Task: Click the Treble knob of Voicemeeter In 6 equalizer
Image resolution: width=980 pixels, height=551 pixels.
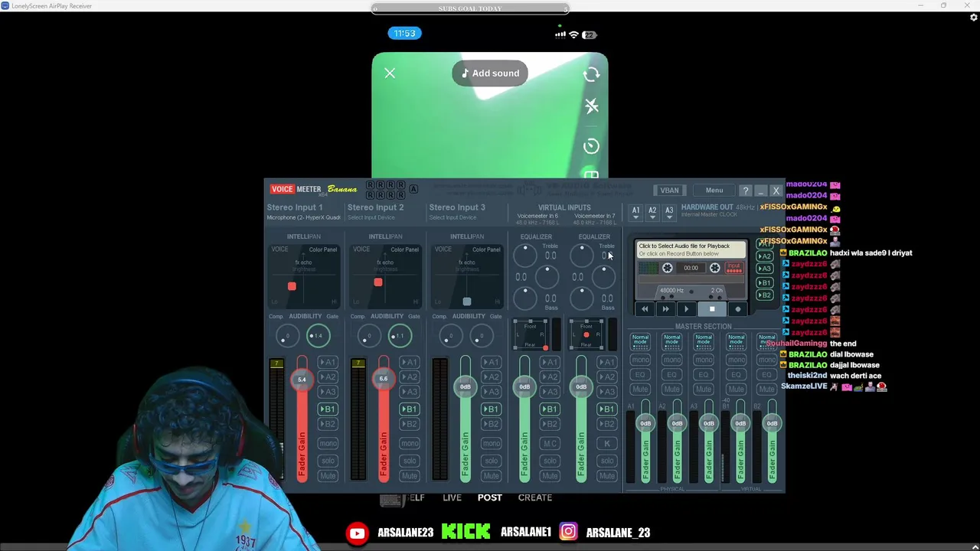Action: click(525, 256)
